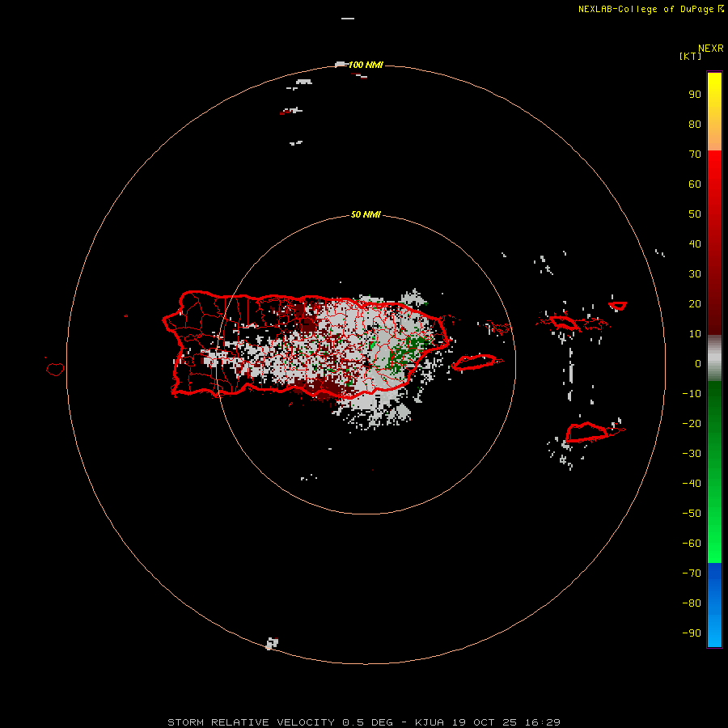Click the positive 70 knot scale label

click(x=695, y=154)
